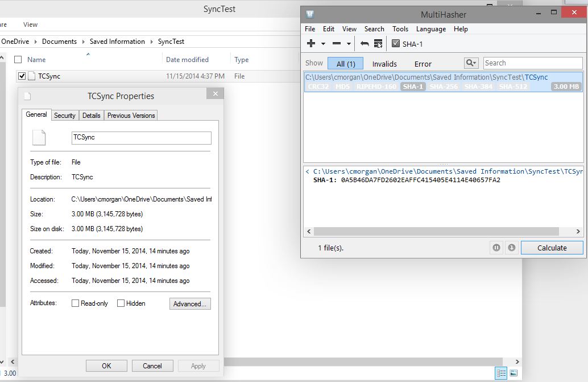The height and width of the screenshot is (382, 588).
Task: Switch to the Previous Versions tab
Action: click(x=131, y=116)
